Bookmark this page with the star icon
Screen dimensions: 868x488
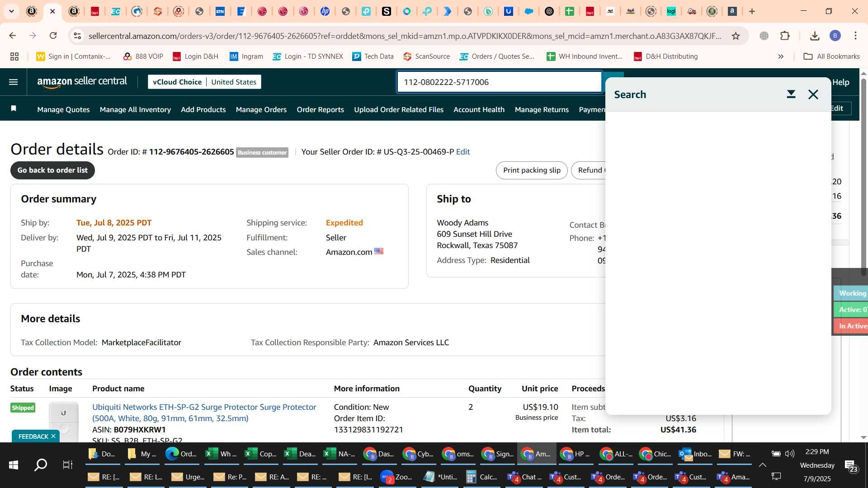tap(736, 36)
